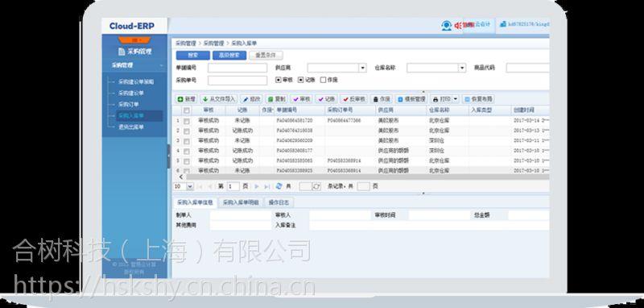Screen dimensions: 644x308
Task: Check row 2 checkbox PA040764318038
Action: coord(187,131)
